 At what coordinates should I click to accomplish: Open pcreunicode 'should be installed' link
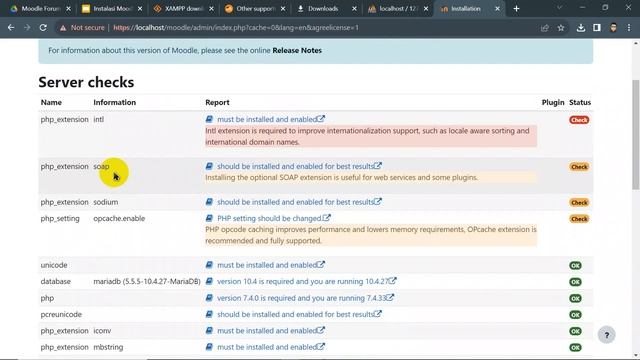pos(299,314)
